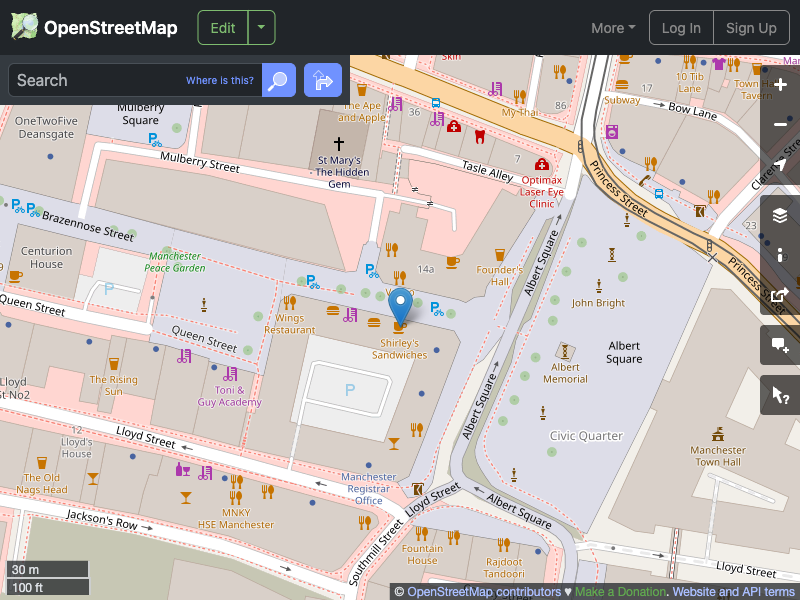
Task: Activate the Query Features cursor icon
Action: pyautogui.click(x=781, y=394)
